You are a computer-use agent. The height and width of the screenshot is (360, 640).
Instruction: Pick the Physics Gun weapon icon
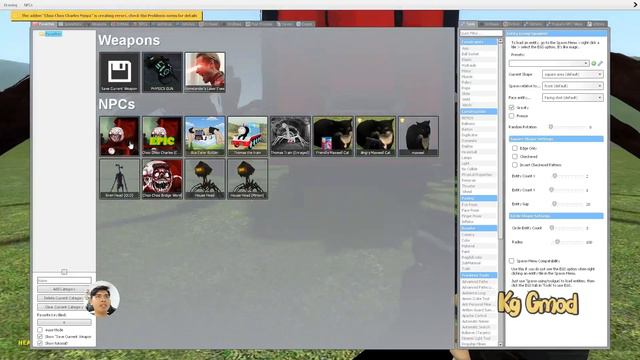click(162, 72)
